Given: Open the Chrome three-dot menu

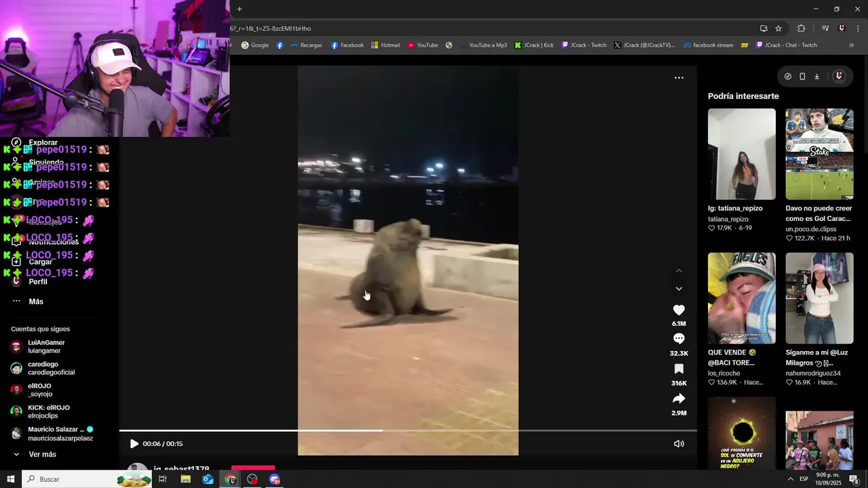Looking at the screenshot, I should tap(859, 28).
